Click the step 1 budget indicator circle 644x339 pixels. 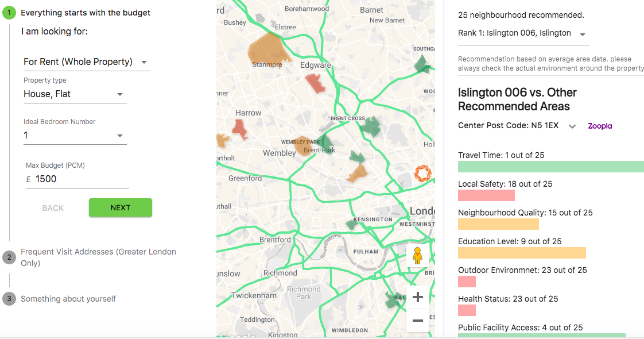(10, 12)
